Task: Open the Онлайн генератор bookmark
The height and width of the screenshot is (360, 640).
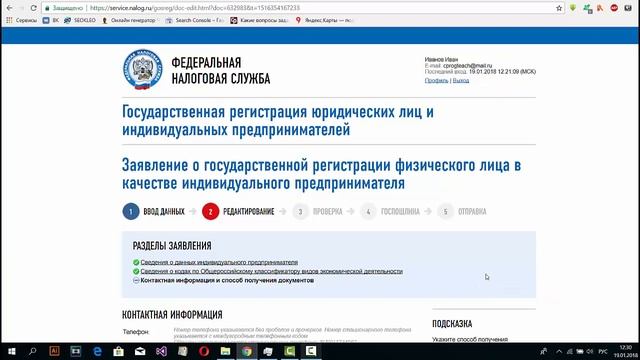Action: tap(129, 20)
